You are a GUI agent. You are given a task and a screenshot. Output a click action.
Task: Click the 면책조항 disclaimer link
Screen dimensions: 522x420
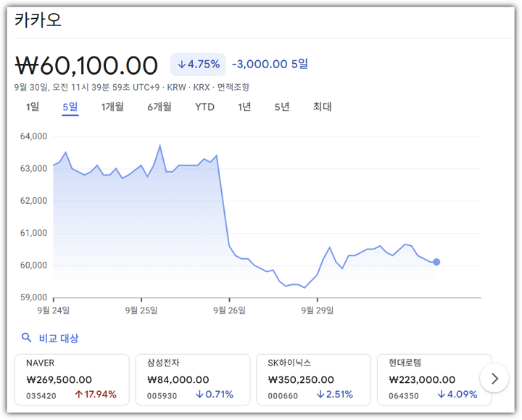(233, 87)
